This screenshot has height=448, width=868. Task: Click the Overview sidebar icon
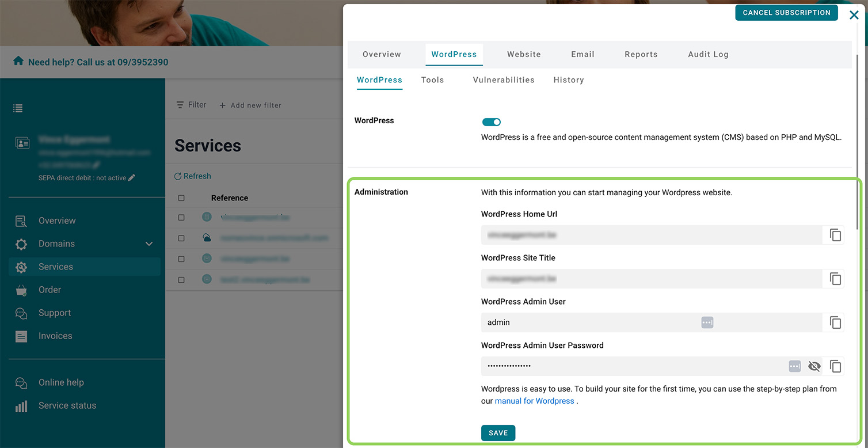(x=21, y=221)
